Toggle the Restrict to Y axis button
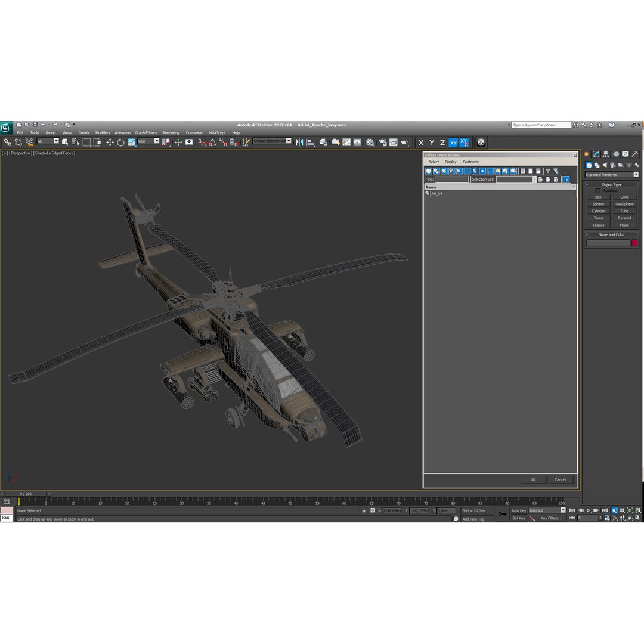Image resolution: width=644 pixels, height=644 pixels. pyautogui.click(x=432, y=143)
